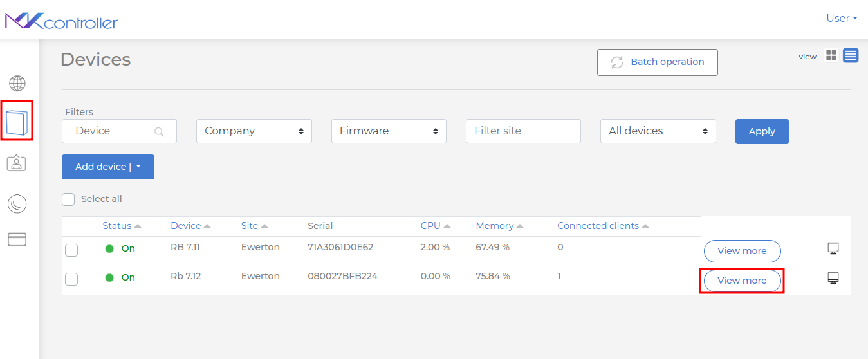Click site Ewerton in RB 7.11 row

[x=261, y=247]
